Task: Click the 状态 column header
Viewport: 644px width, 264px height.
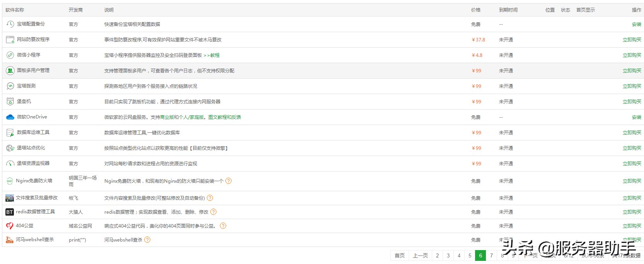Action: (566, 10)
